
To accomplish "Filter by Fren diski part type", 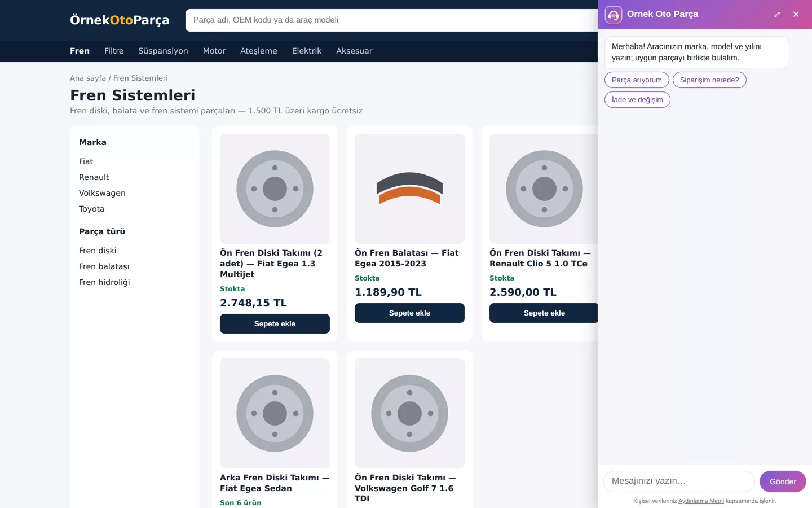I will click(x=98, y=251).
